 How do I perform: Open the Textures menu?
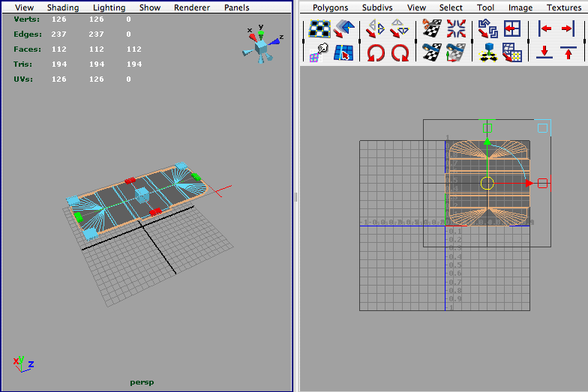564,7
